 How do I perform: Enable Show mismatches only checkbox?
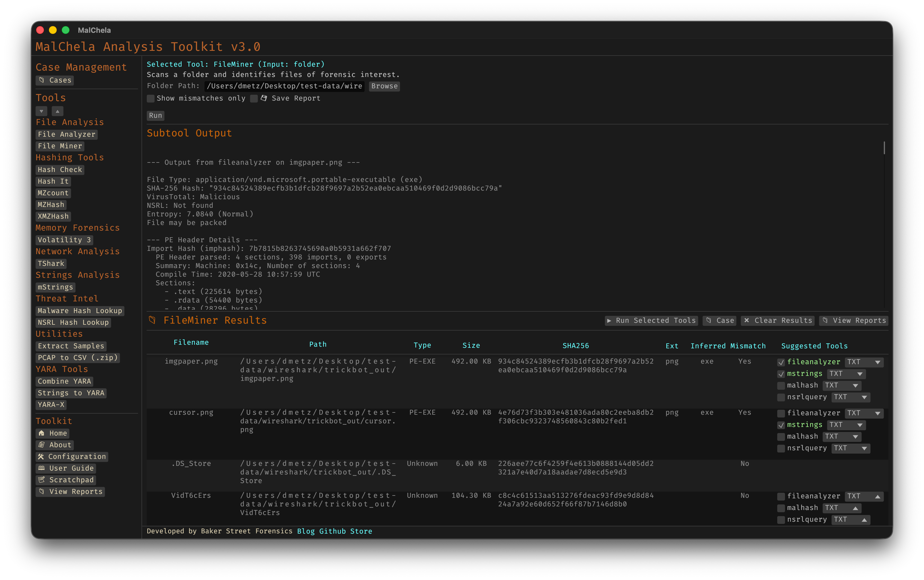click(x=151, y=99)
